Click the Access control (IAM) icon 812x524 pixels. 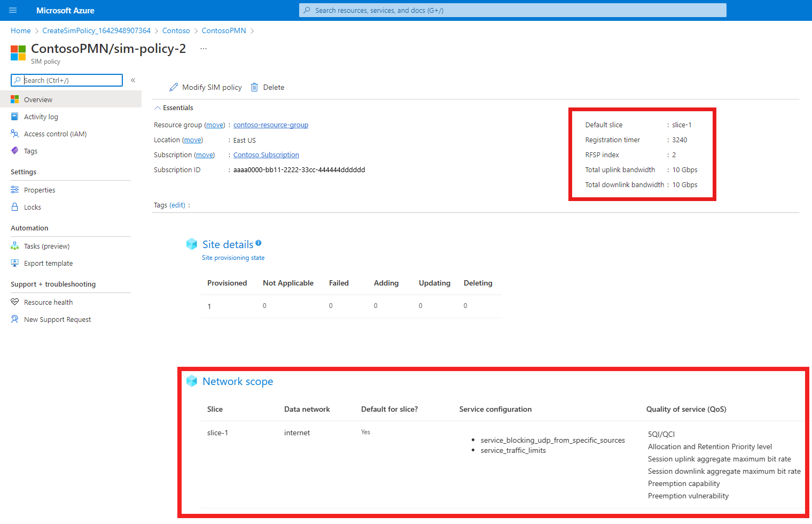point(15,134)
